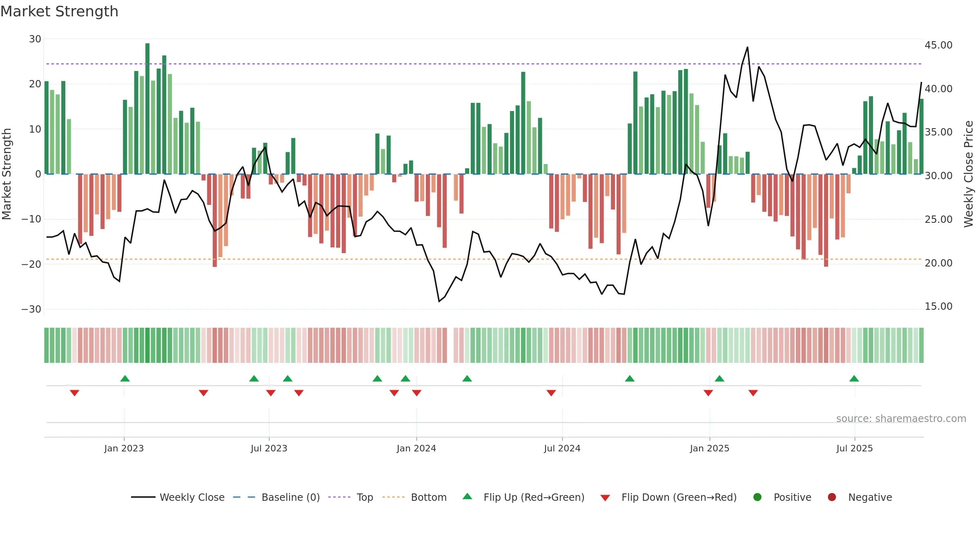This screenshot has width=980, height=551.
Task: Click the weekly close line lowest trough in early 2024
Action: (x=439, y=301)
